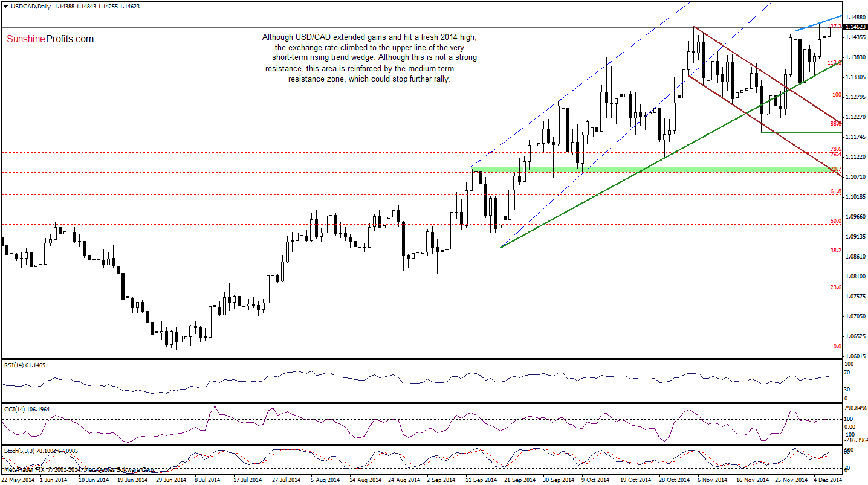Click the 5 Aug 2014 date label
This screenshot has width=868, height=485.
pyautogui.click(x=326, y=480)
